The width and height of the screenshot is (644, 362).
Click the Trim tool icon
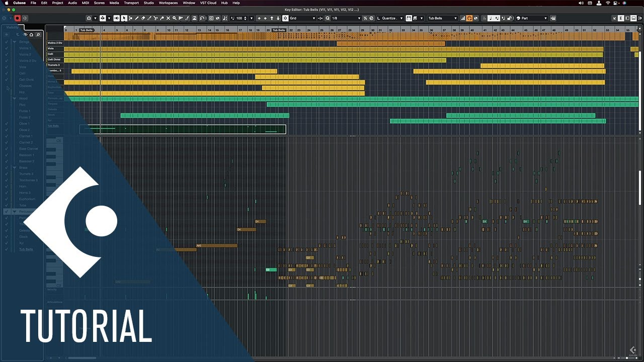[149, 18]
